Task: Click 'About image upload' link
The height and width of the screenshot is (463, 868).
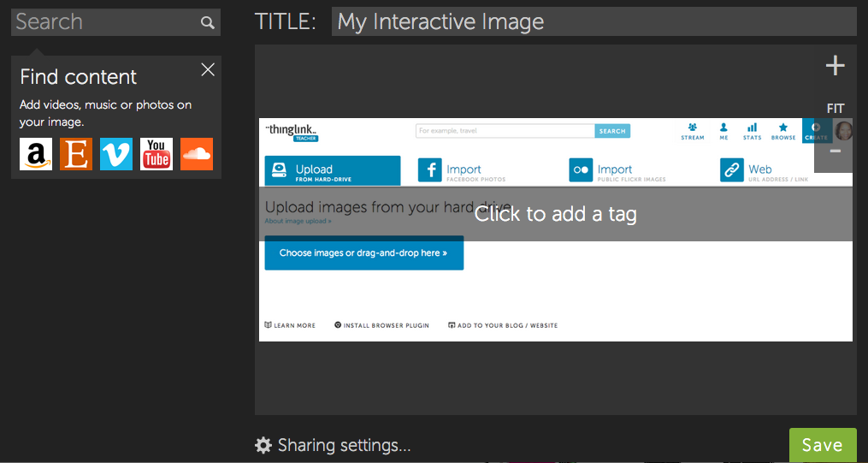Action: [x=298, y=222]
